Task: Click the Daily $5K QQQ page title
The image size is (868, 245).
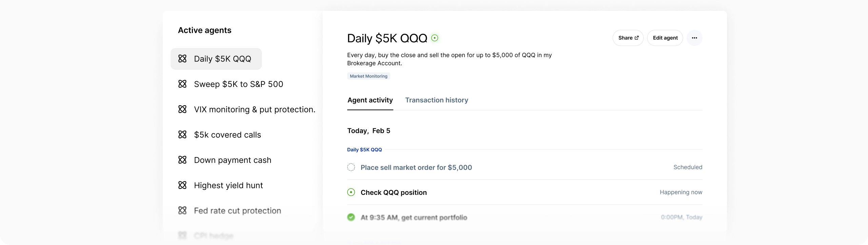Action: (x=387, y=38)
